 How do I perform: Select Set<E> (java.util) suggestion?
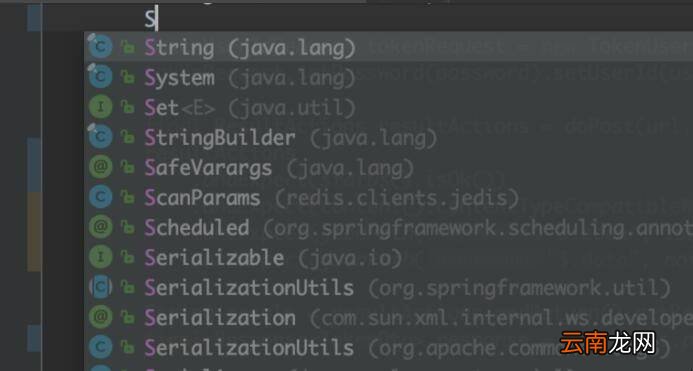[x=388, y=107]
